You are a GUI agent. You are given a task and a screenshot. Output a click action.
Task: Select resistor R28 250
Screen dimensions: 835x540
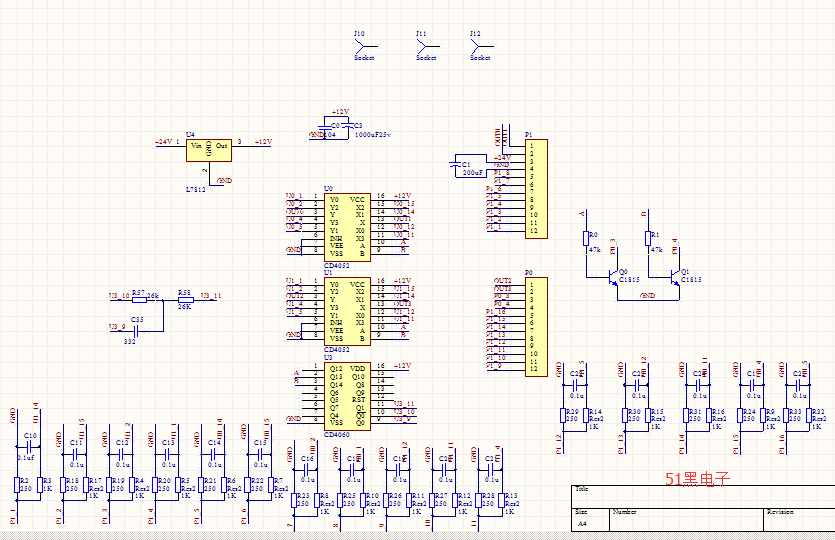478,500
